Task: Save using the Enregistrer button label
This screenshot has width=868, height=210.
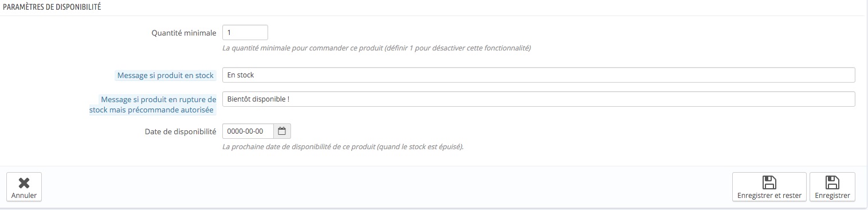Action: [832, 196]
